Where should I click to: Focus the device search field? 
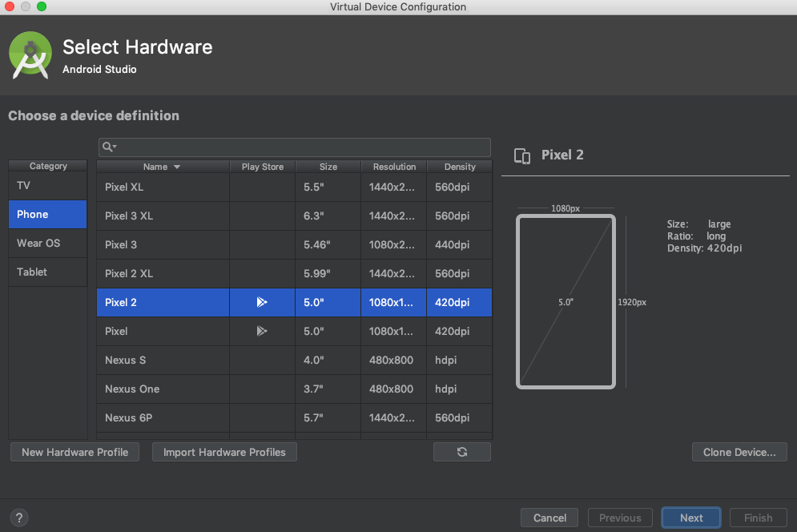[x=294, y=147]
